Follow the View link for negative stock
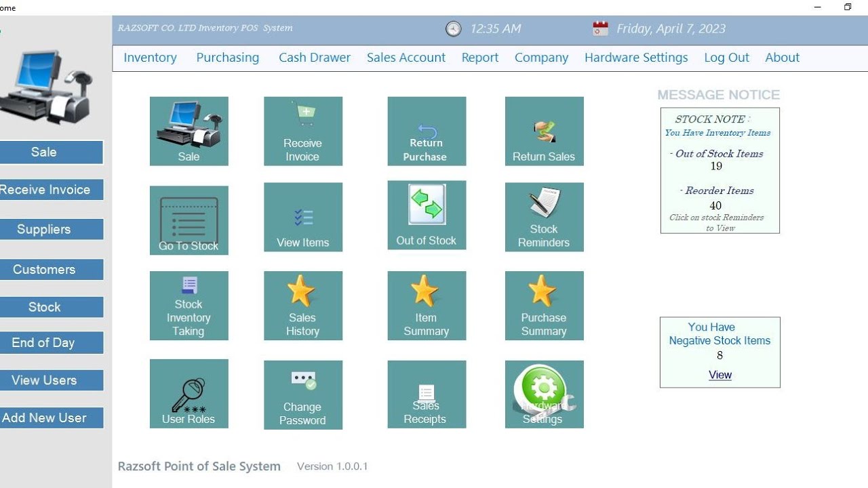 tap(720, 375)
